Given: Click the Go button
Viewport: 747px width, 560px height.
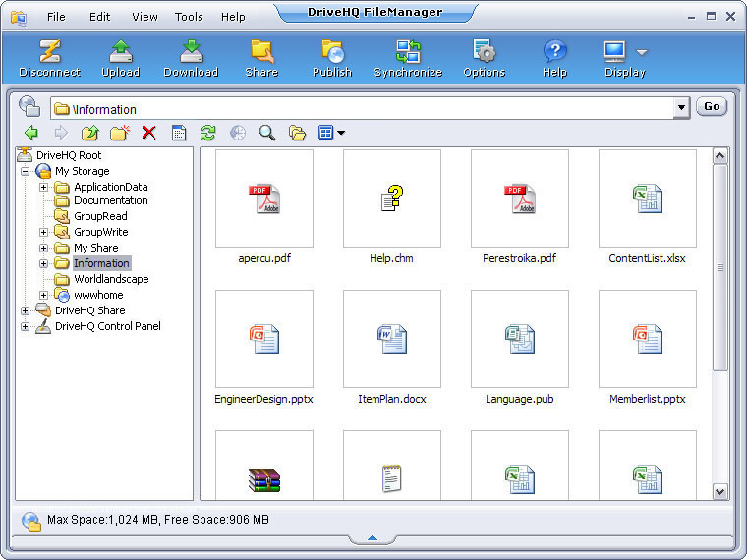Looking at the screenshot, I should 712,107.
